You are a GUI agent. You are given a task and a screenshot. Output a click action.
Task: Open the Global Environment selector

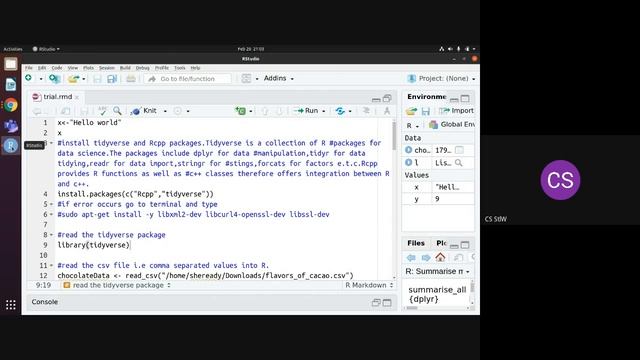(451, 124)
